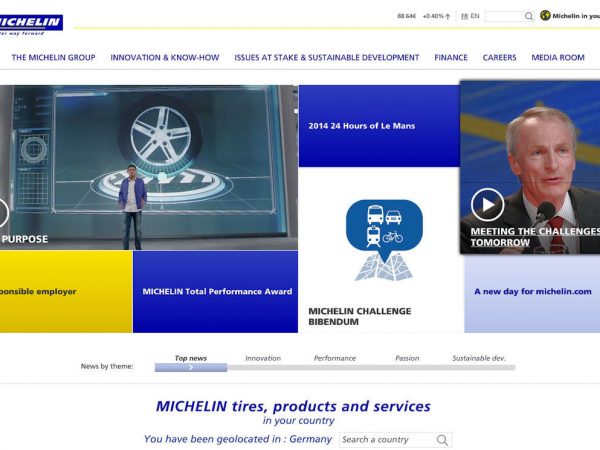
Task: Play the Meeting the Challenges video
Action: point(488,205)
